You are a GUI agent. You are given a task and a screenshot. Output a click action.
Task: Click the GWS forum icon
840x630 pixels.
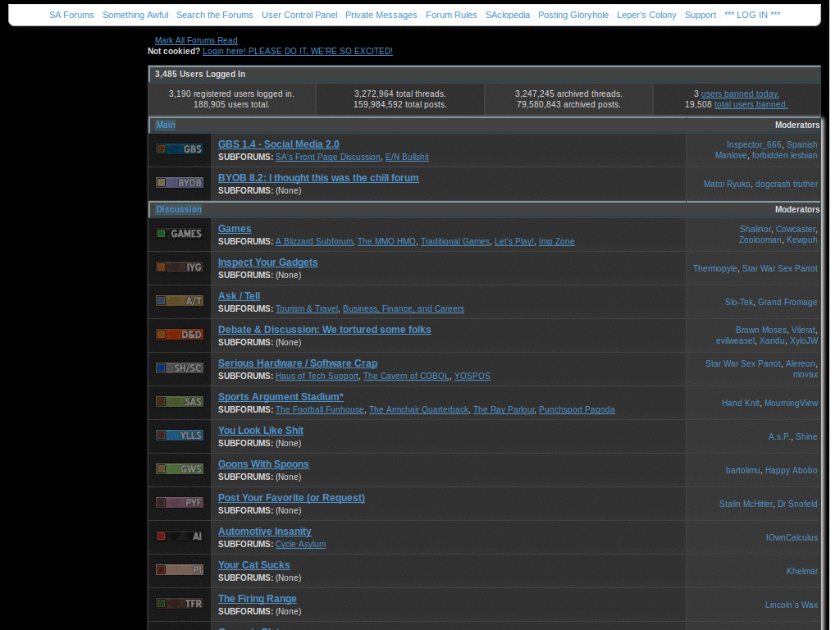180,469
